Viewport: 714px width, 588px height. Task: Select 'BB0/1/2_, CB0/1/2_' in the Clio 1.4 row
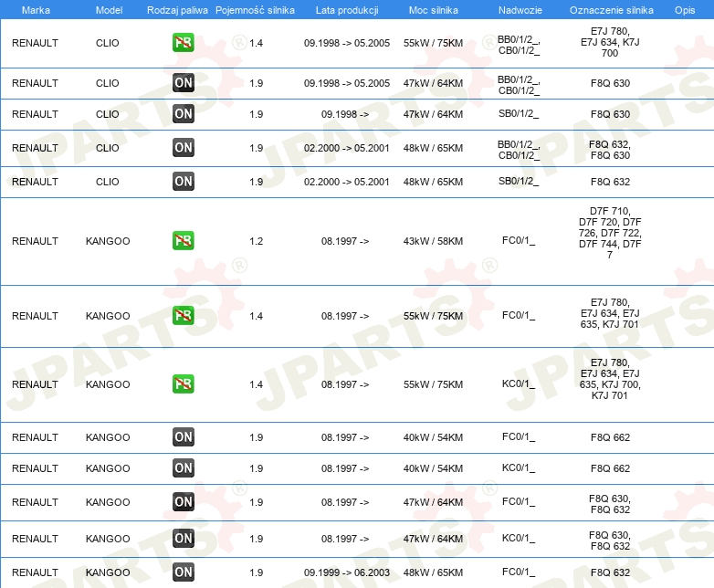point(519,45)
